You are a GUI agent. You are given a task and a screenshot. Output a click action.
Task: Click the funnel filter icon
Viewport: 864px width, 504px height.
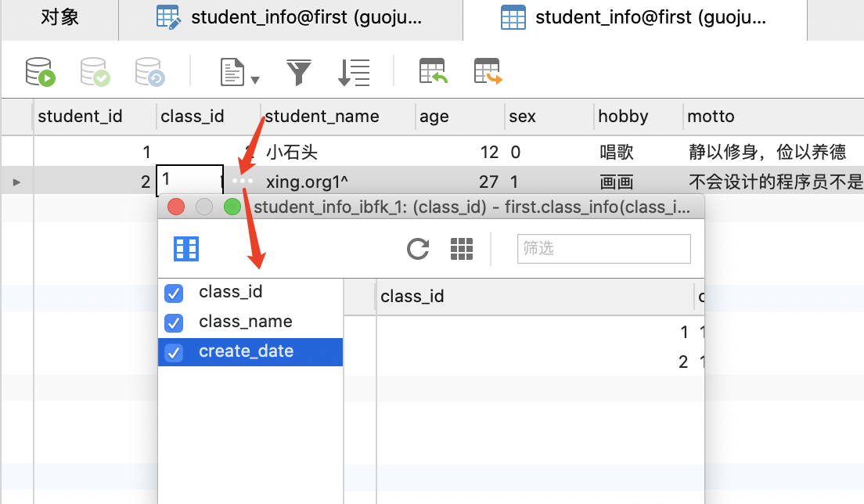click(x=298, y=73)
